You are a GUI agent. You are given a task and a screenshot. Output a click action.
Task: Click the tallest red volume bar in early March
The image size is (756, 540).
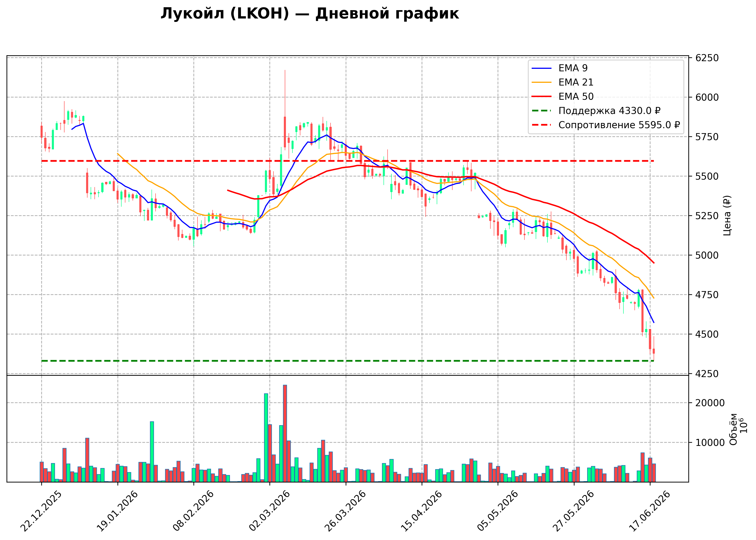click(x=285, y=433)
